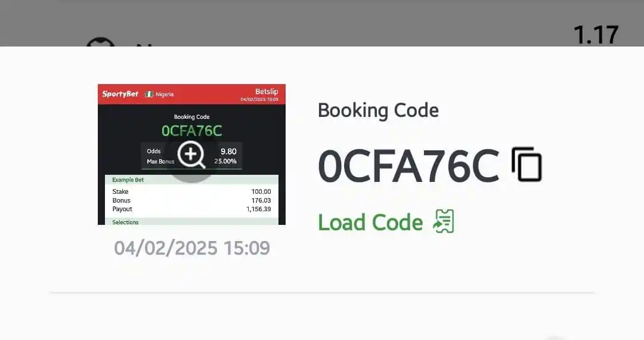
Task: Select the large 0CFA76C booking code text
Action: tap(408, 166)
